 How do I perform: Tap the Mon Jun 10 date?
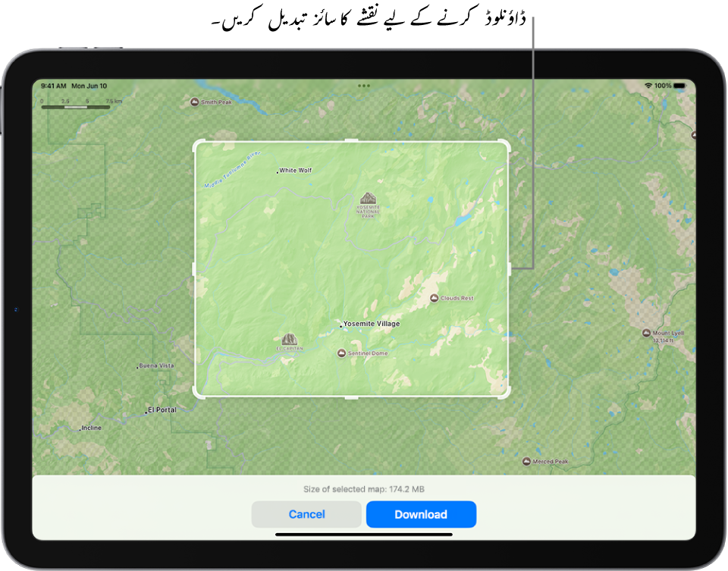click(x=89, y=86)
